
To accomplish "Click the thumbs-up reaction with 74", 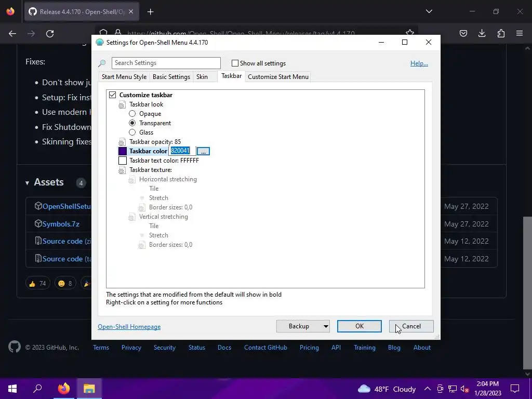I will [37, 283].
